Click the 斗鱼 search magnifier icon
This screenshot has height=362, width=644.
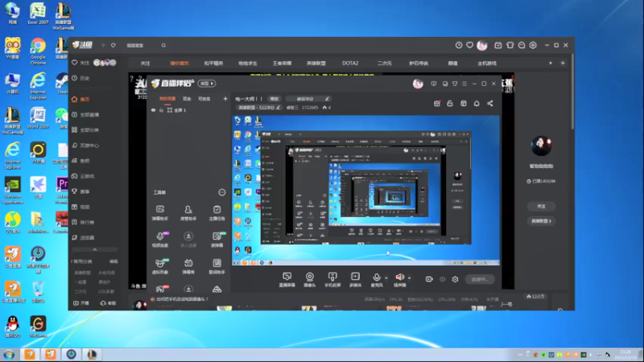[x=163, y=45]
